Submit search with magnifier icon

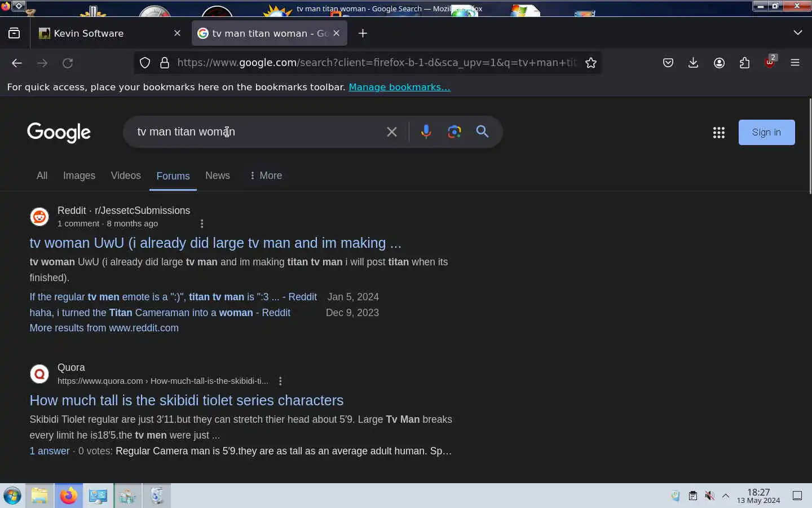[483, 132]
